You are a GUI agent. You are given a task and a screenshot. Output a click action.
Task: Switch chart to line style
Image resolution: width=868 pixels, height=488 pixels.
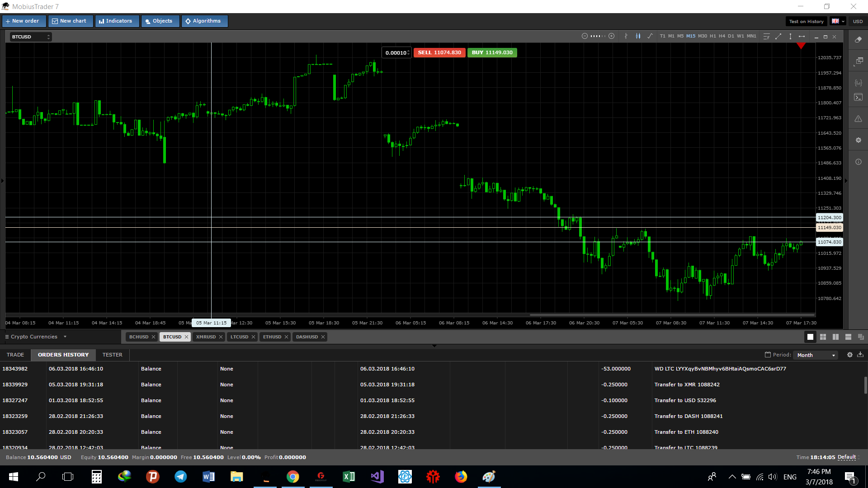pyautogui.click(x=650, y=36)
